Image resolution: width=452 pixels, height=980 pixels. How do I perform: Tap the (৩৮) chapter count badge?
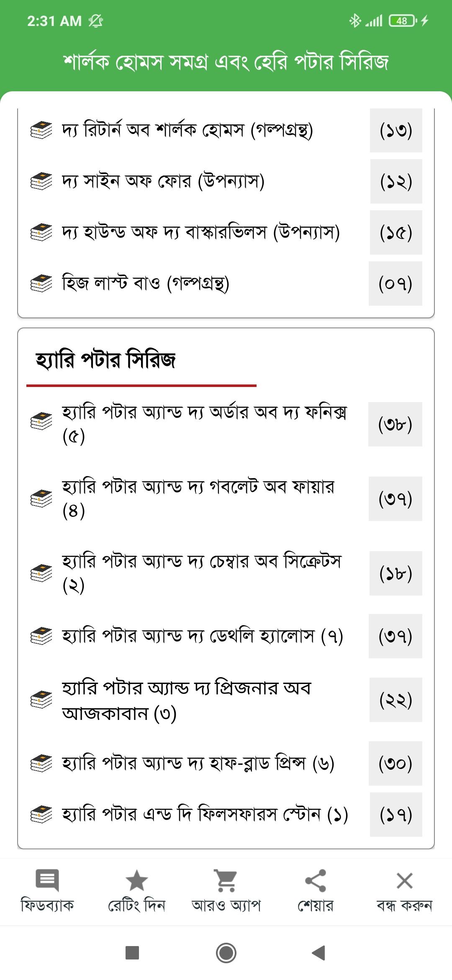click(x=395, y=424)
